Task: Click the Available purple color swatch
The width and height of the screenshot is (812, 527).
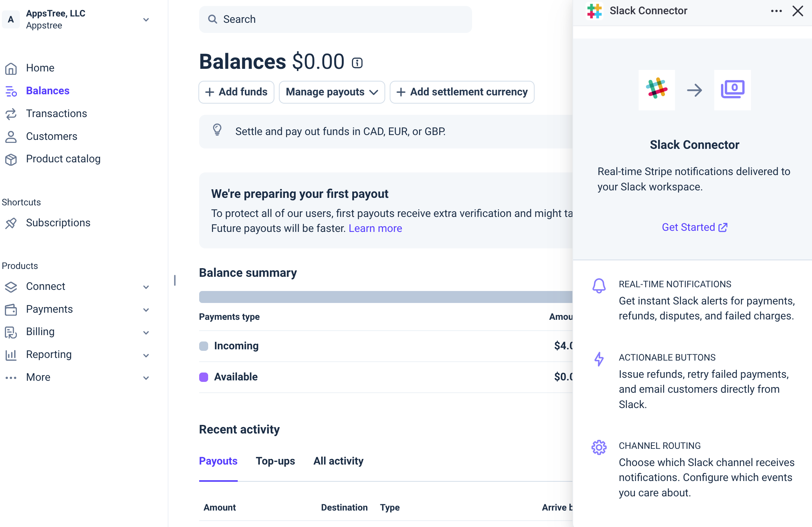Action: (x=204, y=377)
